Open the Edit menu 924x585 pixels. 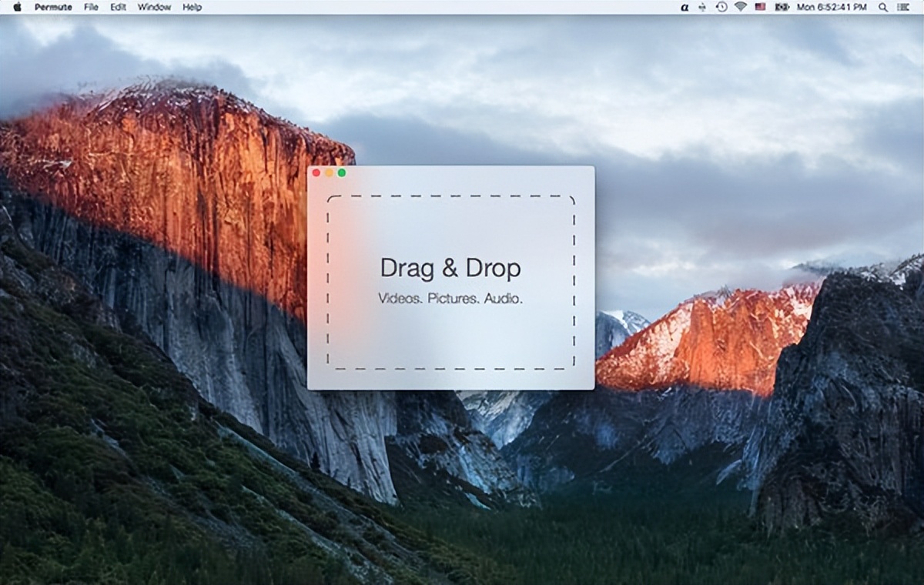118,7
